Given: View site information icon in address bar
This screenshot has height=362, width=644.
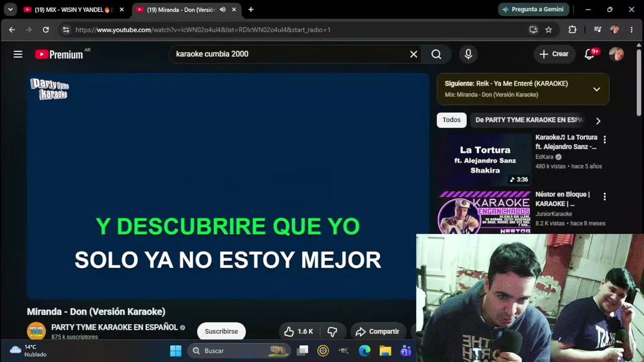Looking at the screenshot, I should click(66, 30).
